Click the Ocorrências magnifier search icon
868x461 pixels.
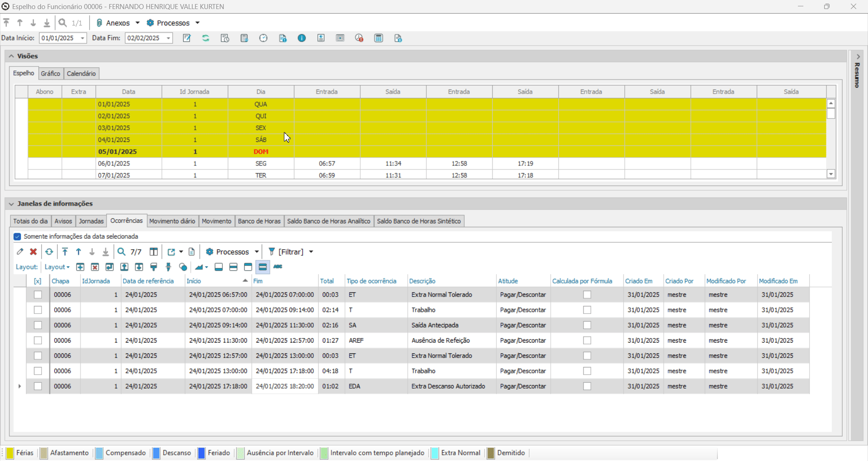(x=122, y=252)
